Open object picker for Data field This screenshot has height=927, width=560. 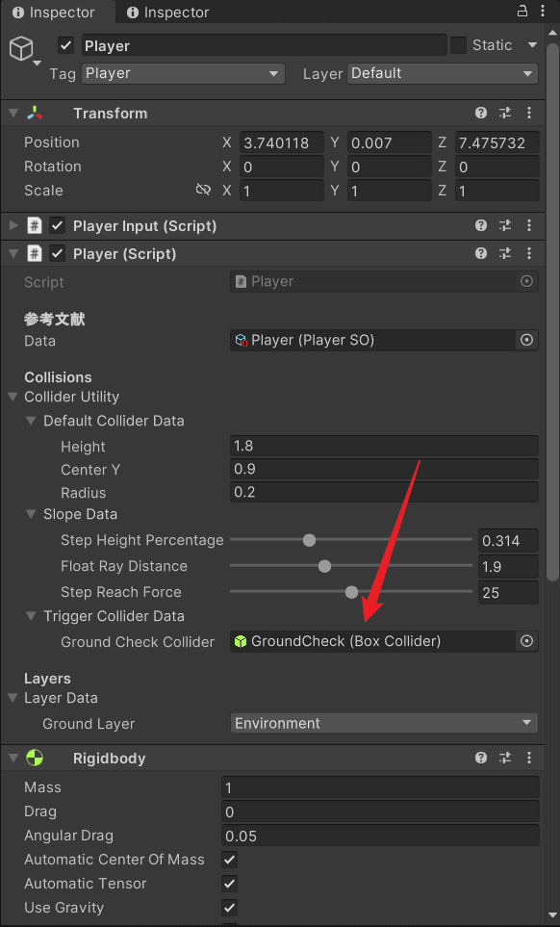point(526,340)
